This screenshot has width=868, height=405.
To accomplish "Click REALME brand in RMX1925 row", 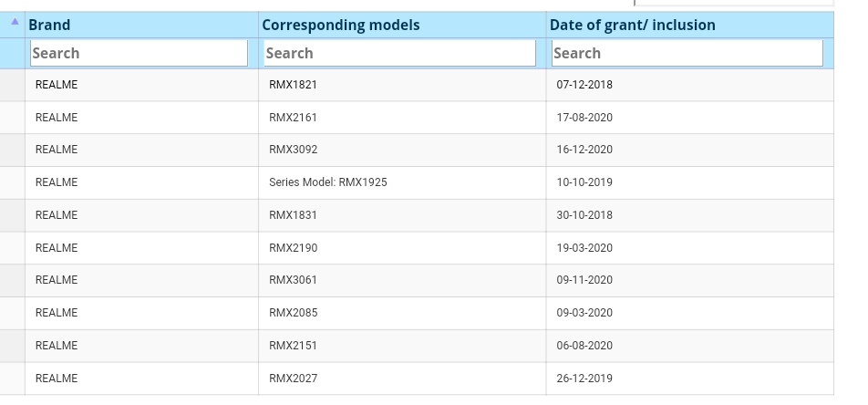I will pos(57,182).
